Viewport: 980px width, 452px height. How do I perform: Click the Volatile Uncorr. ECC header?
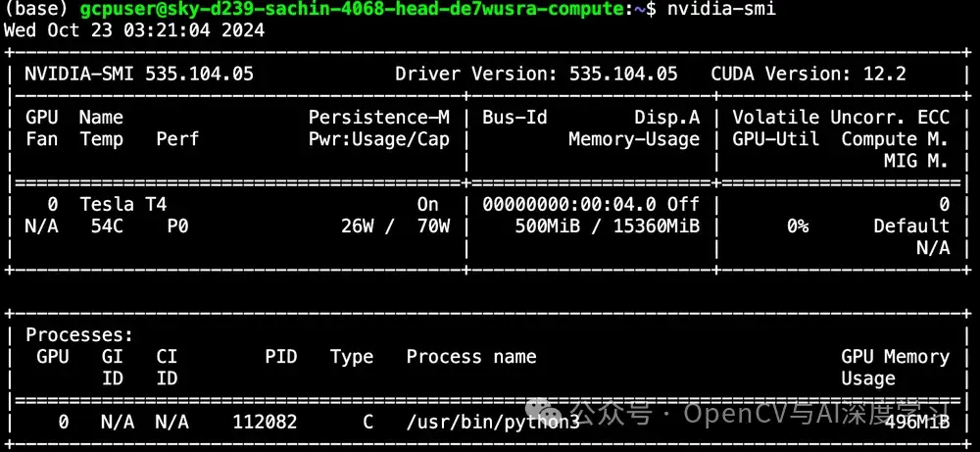[841, 117]
